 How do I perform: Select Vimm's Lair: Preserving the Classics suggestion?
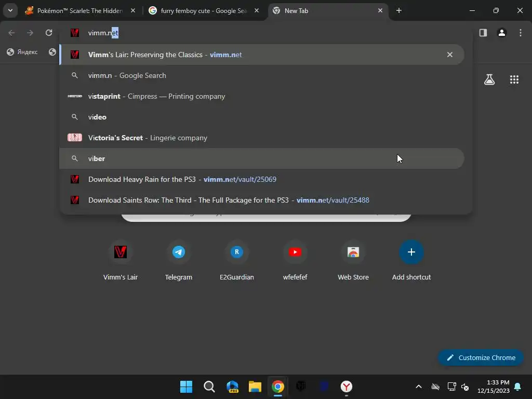(x=262, y=55)
